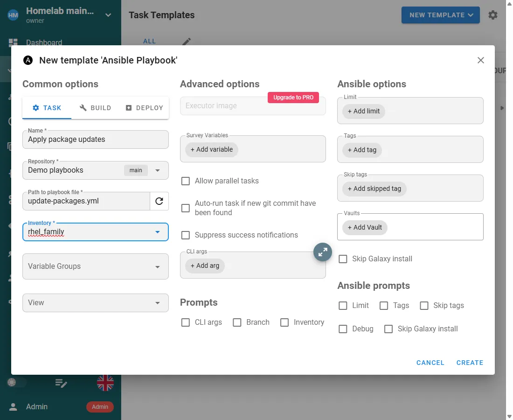Select the TASK tab
This screenshot has height=420, width=513.
(47, 108)
